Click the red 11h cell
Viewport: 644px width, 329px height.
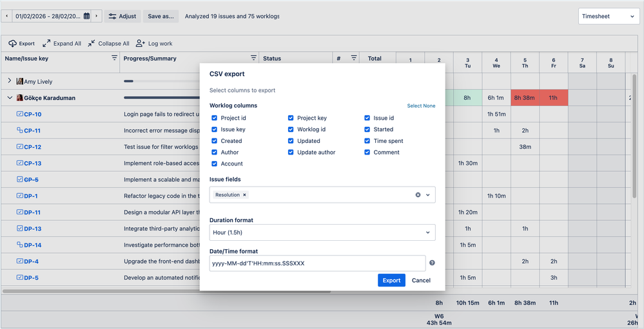(x=554, y=98)
